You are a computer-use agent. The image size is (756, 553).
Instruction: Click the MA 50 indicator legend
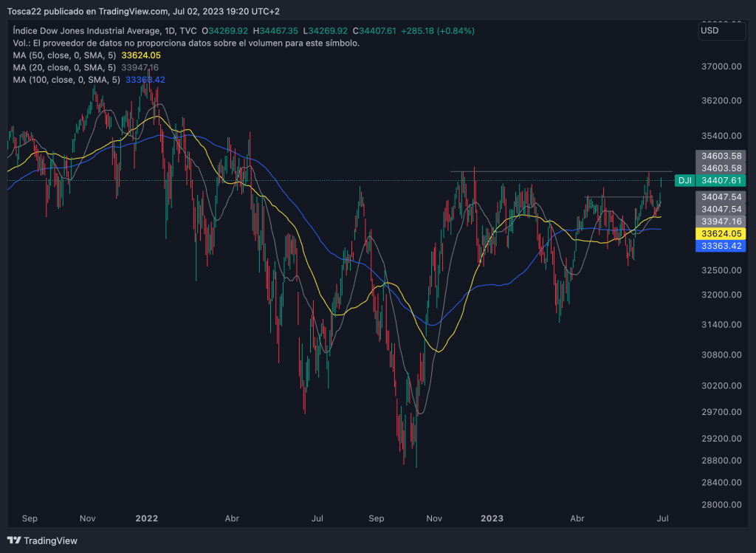click(x=86, y=55)
